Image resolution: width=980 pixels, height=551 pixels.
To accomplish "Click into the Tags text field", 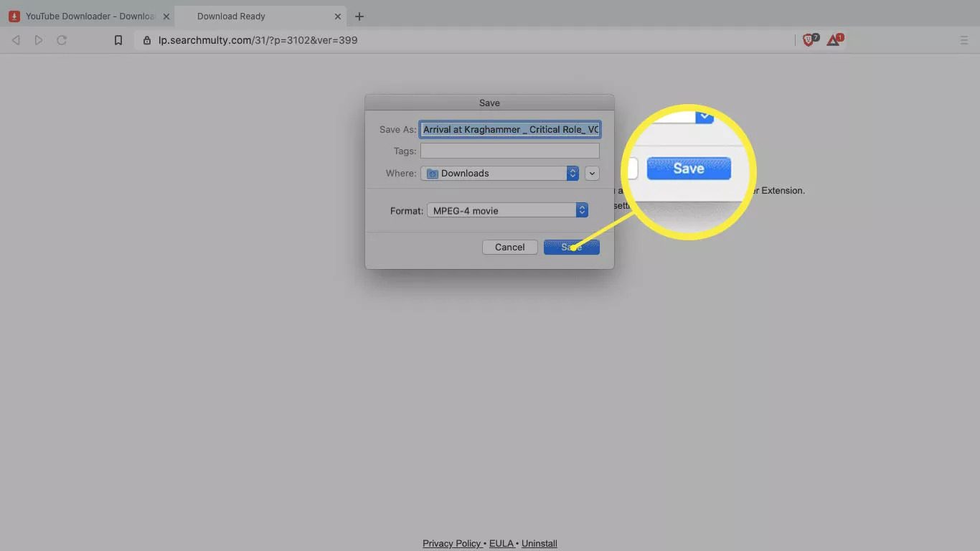I will click(x=509, y=151).
